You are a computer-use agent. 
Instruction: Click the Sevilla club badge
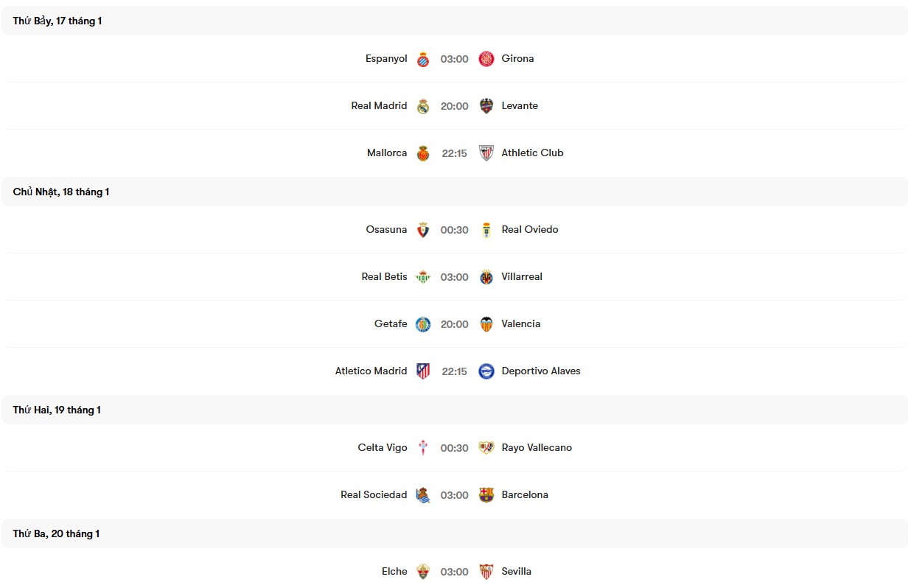tap(486, 571)
